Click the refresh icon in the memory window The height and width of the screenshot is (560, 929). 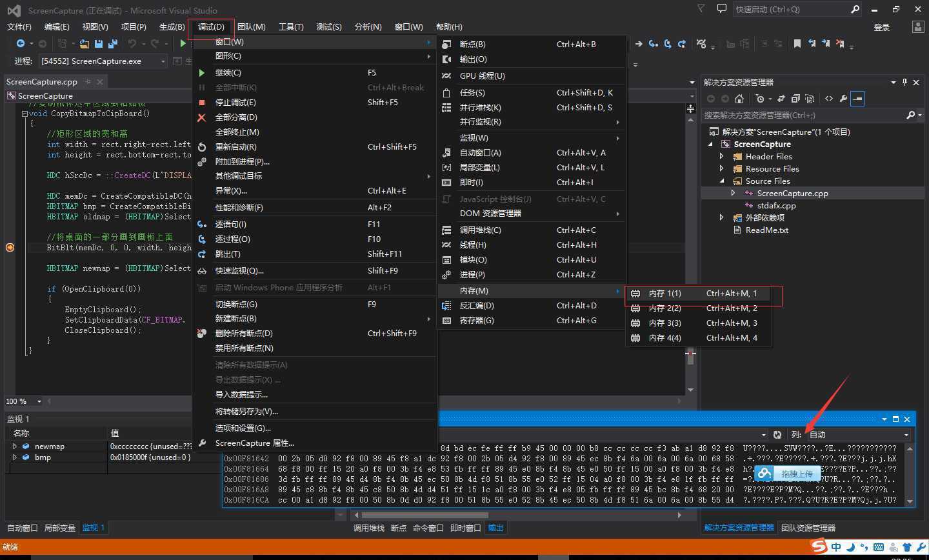pos(777,435)
